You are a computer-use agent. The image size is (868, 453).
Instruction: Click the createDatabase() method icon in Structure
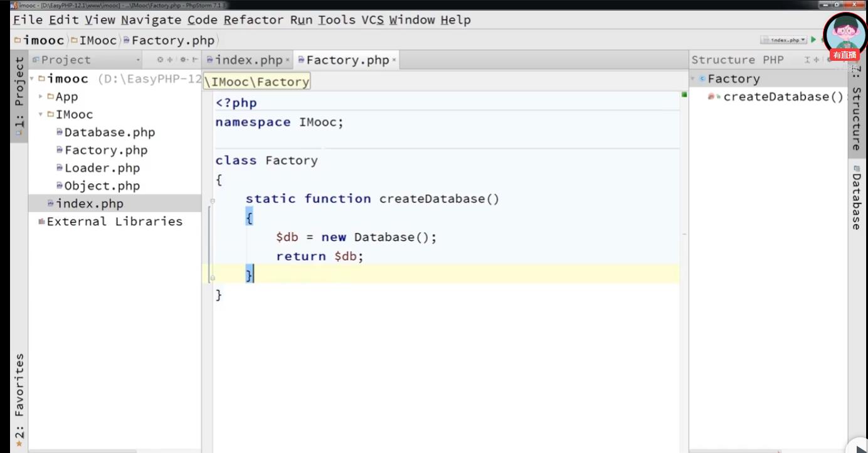tap(712, 97)
